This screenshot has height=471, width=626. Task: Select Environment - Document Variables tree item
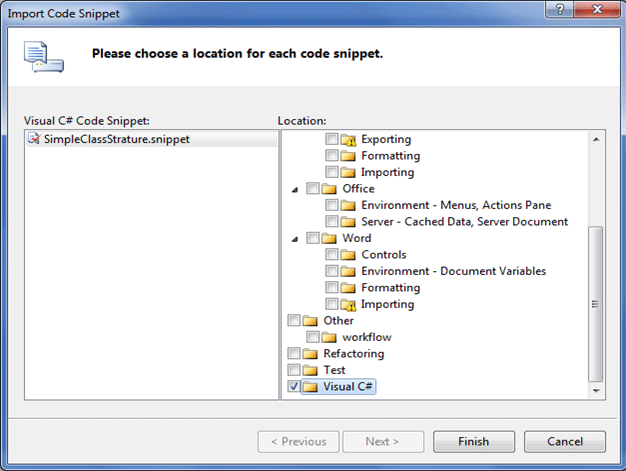point(453,271)
